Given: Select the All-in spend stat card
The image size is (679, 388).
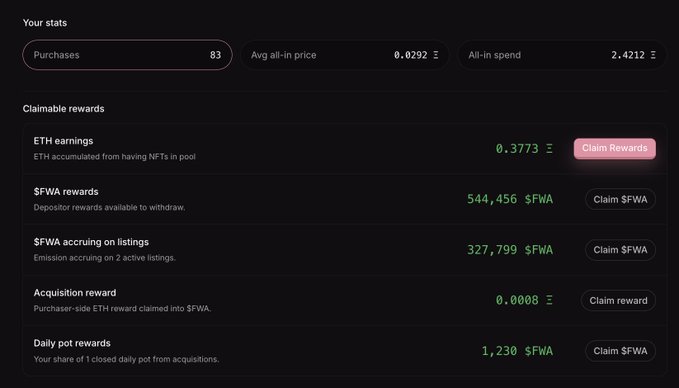Looking at the screenshot, I should click(x=562, y=55).
